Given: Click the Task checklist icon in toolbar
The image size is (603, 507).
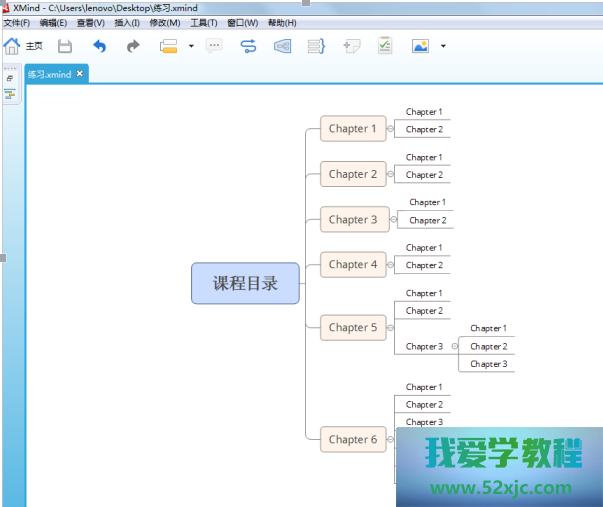Looking at the screenshot, I should (x=385, y=46).
